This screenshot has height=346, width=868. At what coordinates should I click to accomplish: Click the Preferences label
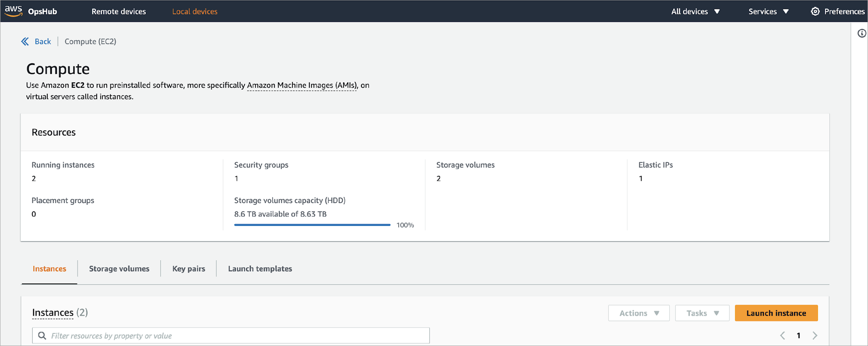(844, 11)
